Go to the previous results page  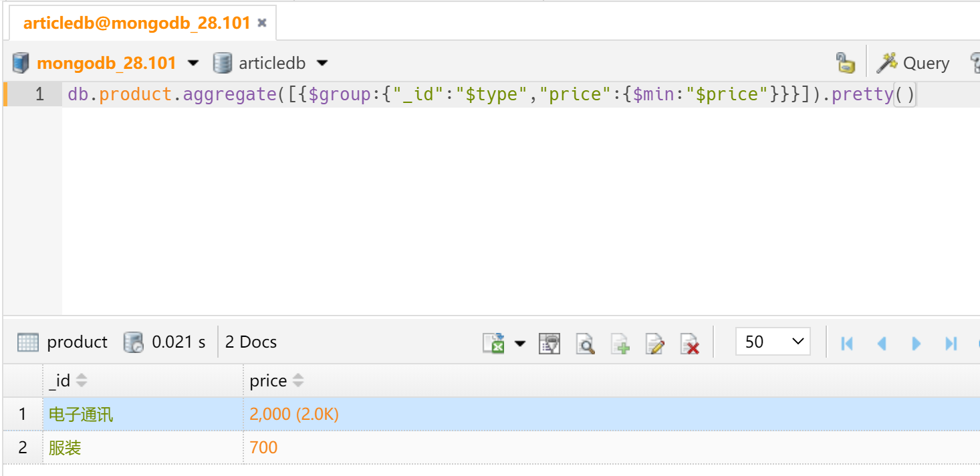(882, 343)
